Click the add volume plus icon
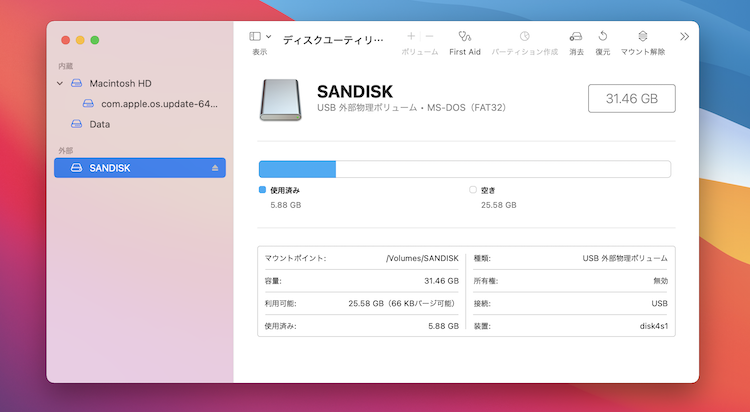The image size is (750, 412). (411, 36)
